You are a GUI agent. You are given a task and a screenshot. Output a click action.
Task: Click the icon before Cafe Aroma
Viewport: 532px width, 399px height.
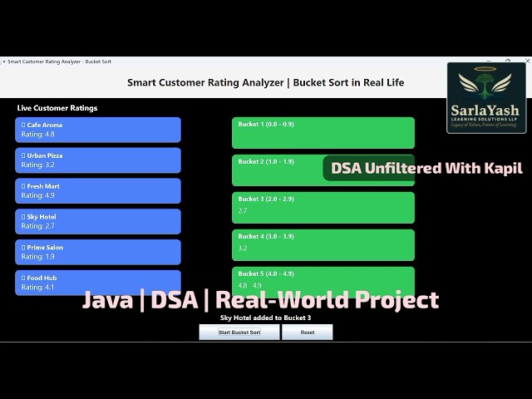click(x=23, y=125)
